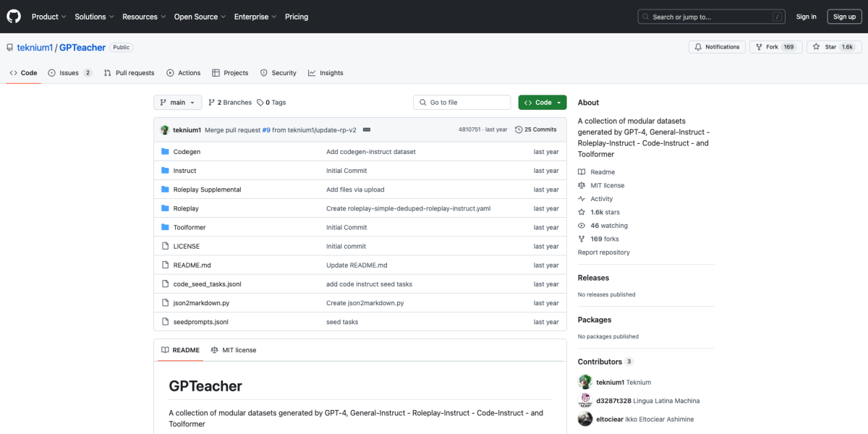Viewport: 868px width, 434px height.
Task: Click the Sign up button
Action: point(844,17)
